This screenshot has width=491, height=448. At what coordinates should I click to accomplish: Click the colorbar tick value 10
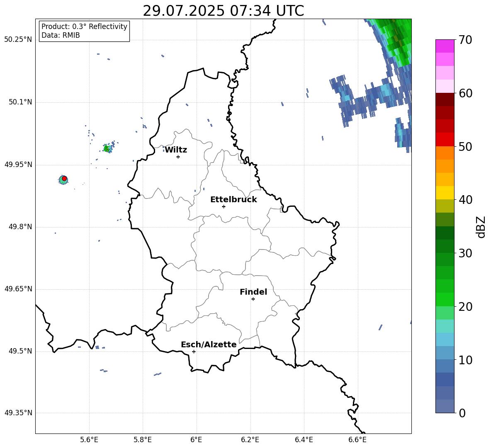point(465,360)
